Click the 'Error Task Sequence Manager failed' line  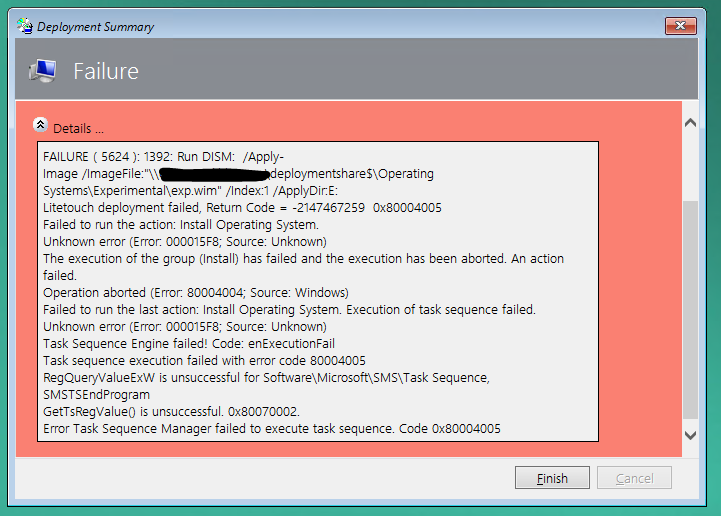click(x=272, y=429)
